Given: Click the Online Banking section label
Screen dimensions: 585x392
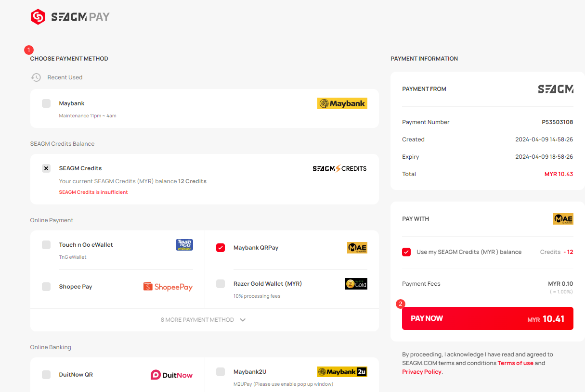Looking at the screenshot, I should tap(51, 347).
